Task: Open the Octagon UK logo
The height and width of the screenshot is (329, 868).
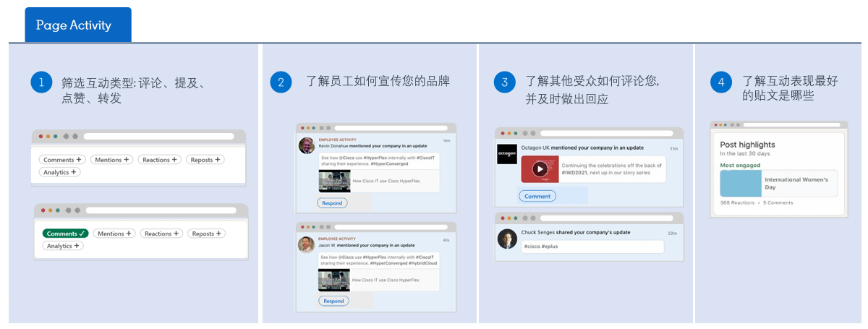Action: pos(506,154)
